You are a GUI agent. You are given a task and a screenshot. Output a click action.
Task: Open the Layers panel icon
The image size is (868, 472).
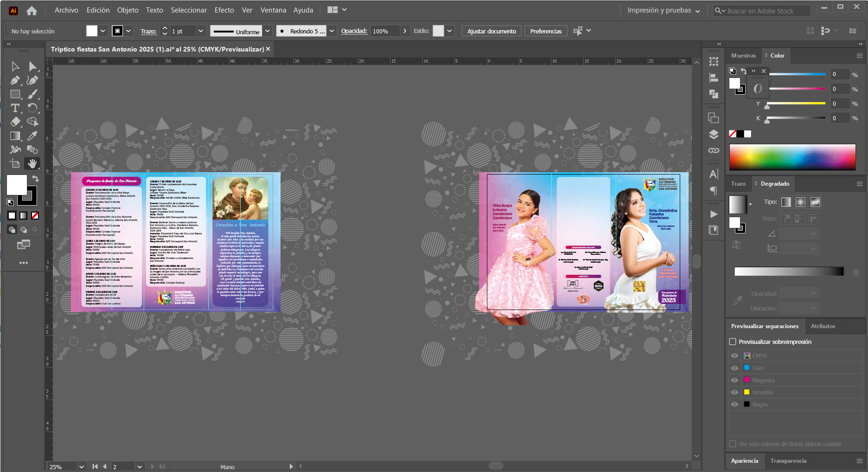[714, 135]
